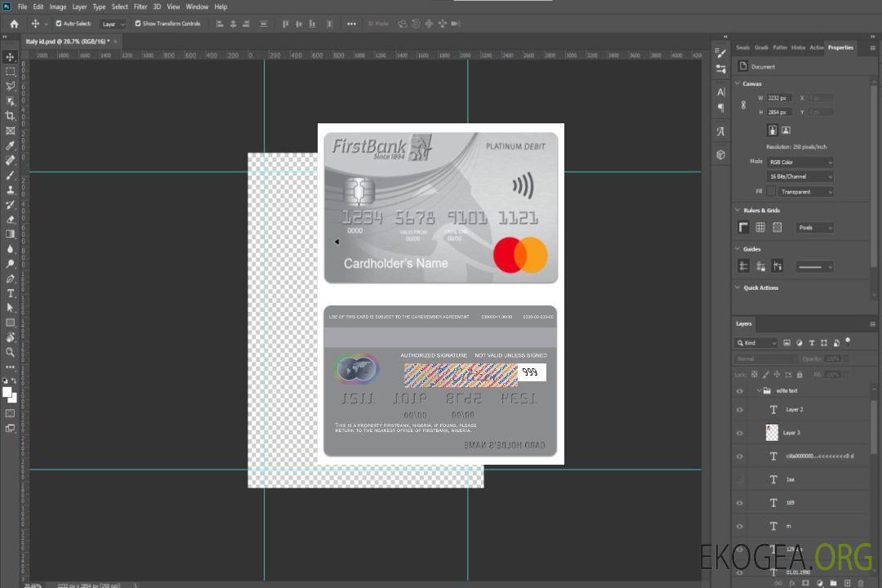Collapse the Quick Actions section
882x588 pixels.
[738, 287]
